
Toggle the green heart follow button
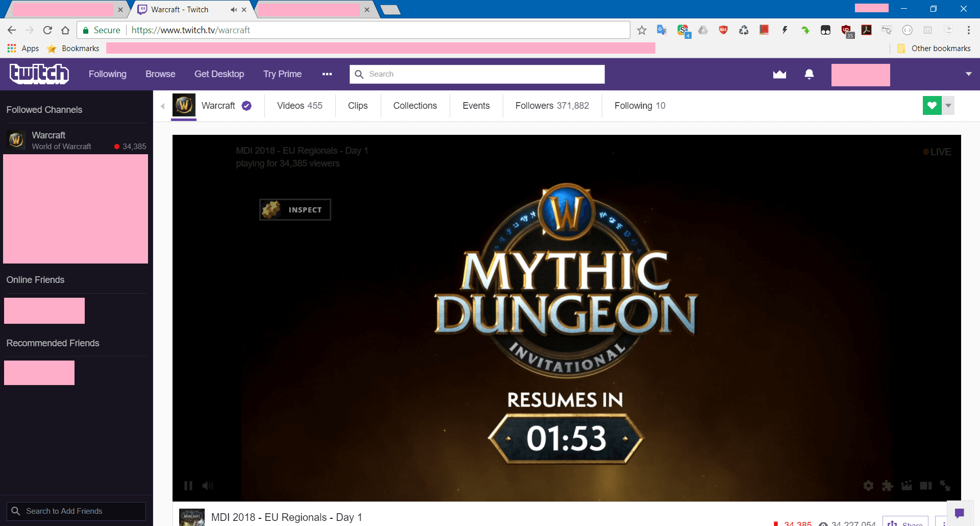(932, 106)
